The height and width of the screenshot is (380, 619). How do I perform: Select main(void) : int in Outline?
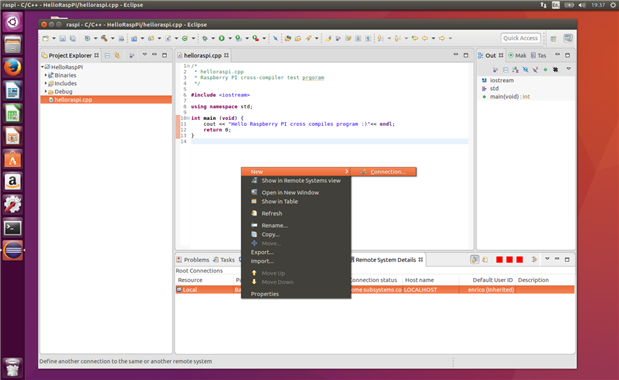point(510,97)
